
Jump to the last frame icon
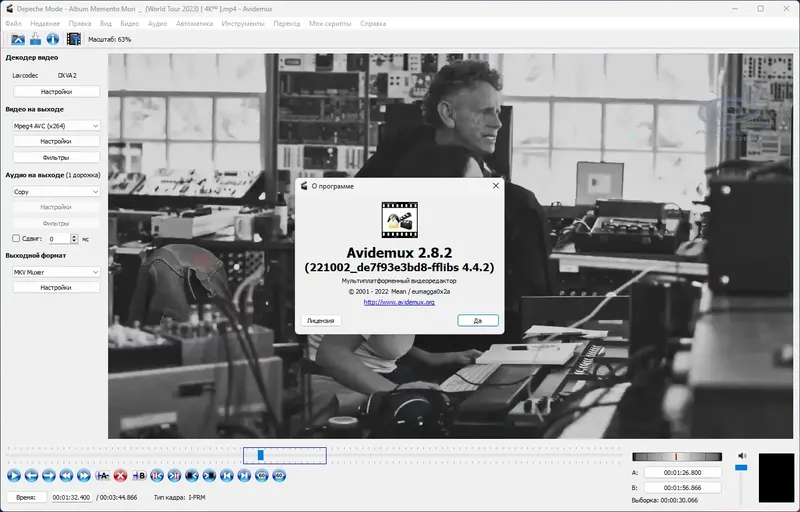244,476
